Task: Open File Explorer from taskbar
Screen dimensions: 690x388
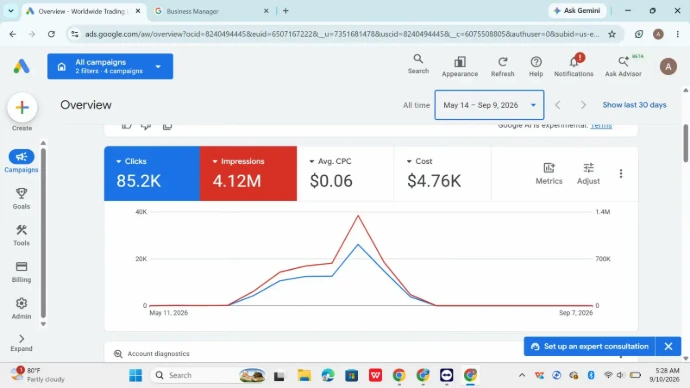Action: [304, 375]
